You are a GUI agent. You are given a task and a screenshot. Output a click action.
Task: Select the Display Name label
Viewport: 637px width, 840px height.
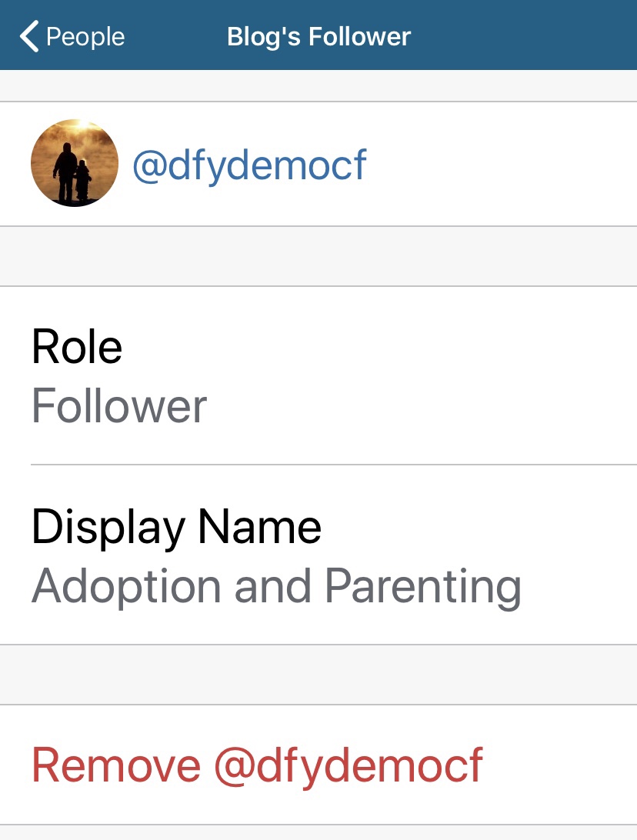[176, 527]
